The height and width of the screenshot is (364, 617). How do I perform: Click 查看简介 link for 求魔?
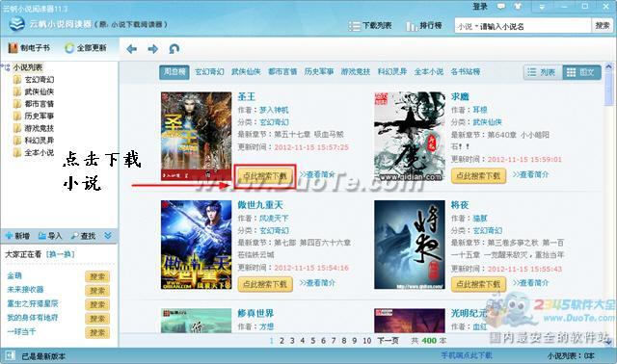coord(530,174)
